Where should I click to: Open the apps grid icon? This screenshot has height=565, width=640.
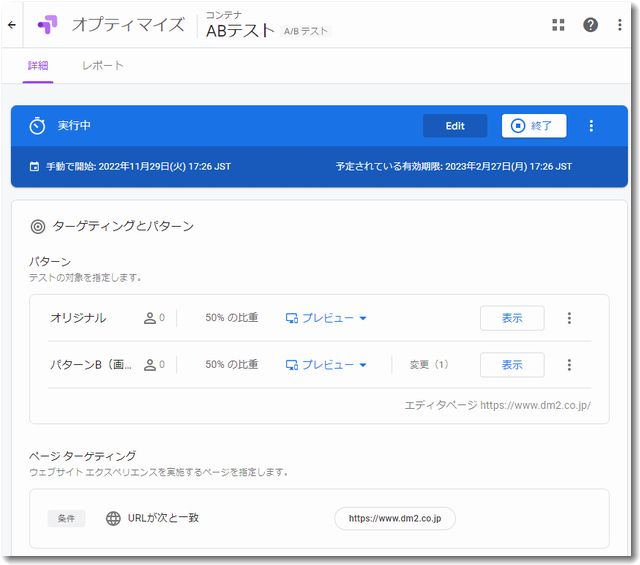pyautogui.click(x=558, y=25)
